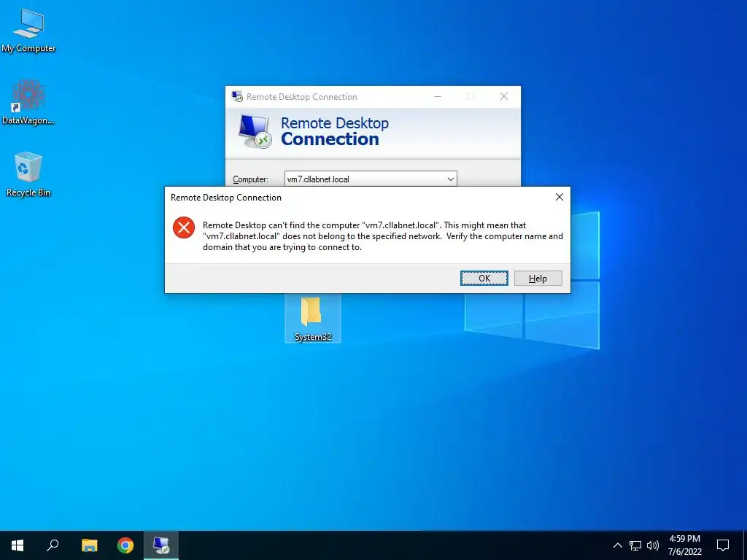Open the notification center icon
The image size is (747, 560).
[723, 545]
